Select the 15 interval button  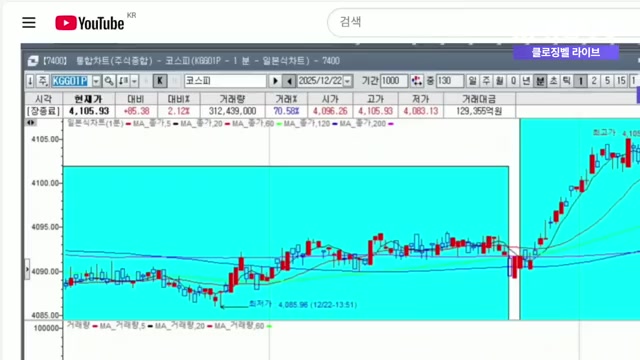[x=621, y=81]
